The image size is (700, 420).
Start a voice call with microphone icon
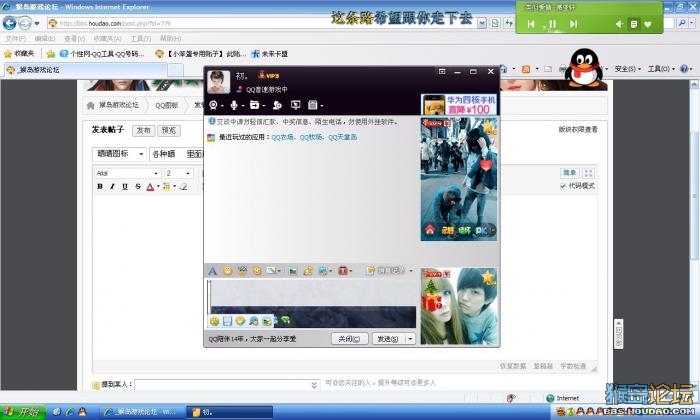click(233, 105)
